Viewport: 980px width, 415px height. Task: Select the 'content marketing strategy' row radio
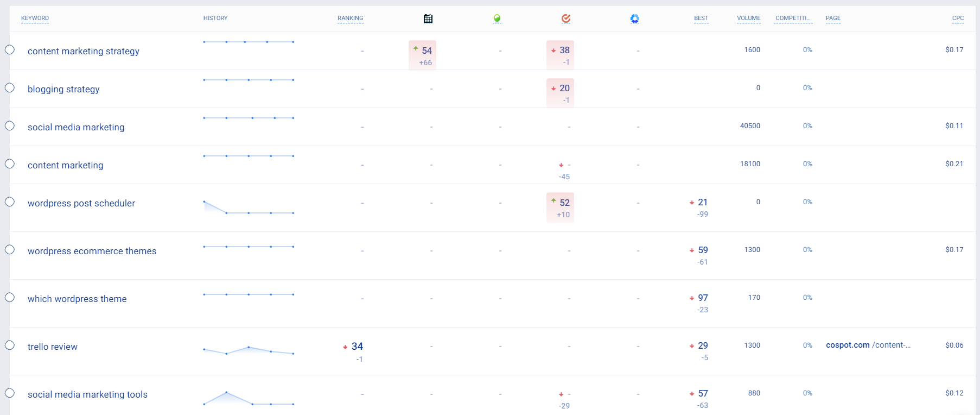10,50
